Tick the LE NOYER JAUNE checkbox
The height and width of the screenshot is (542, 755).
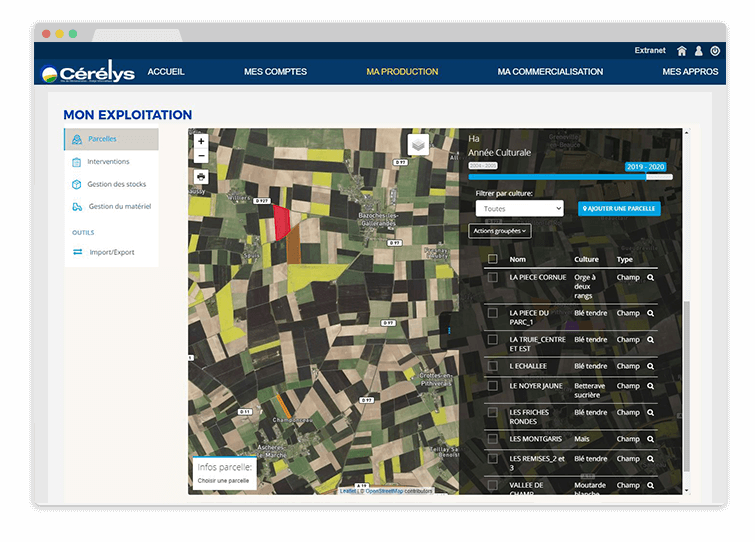pos(492,386)
